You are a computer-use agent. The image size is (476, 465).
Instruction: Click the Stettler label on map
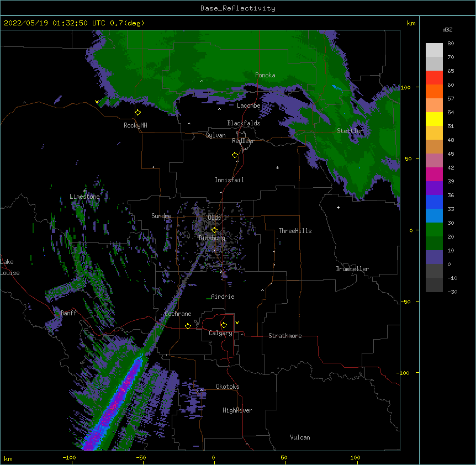click(350, 131)
